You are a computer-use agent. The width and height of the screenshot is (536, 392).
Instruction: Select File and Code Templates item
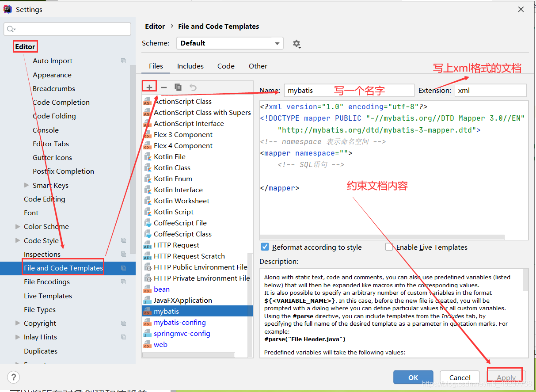pyautogui.click(x=68, y=268)
